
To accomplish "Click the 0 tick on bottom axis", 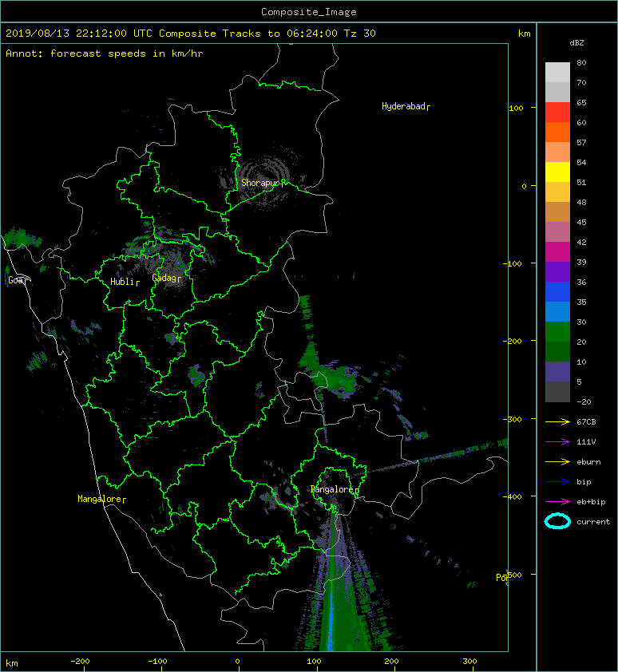I will click(238, 662).
